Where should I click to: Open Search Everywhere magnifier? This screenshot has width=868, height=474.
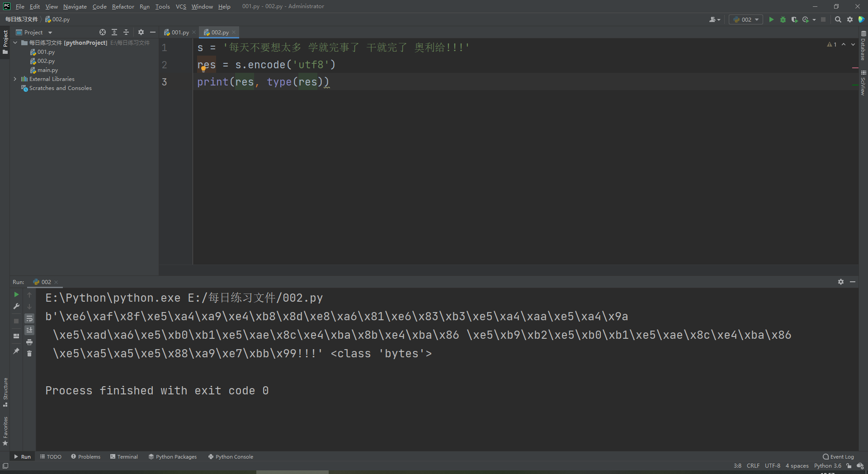pos(838,19)
